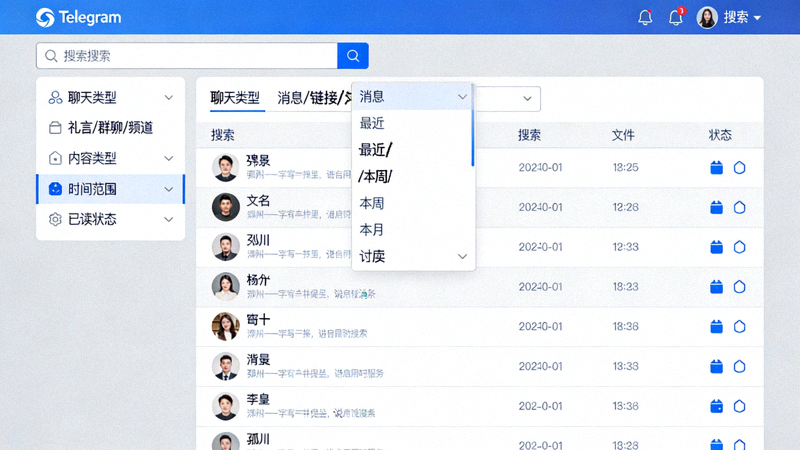
Task: Toggle hexagon status in 18:38 row
Action: pyautogui.click(x=739, y=327)
